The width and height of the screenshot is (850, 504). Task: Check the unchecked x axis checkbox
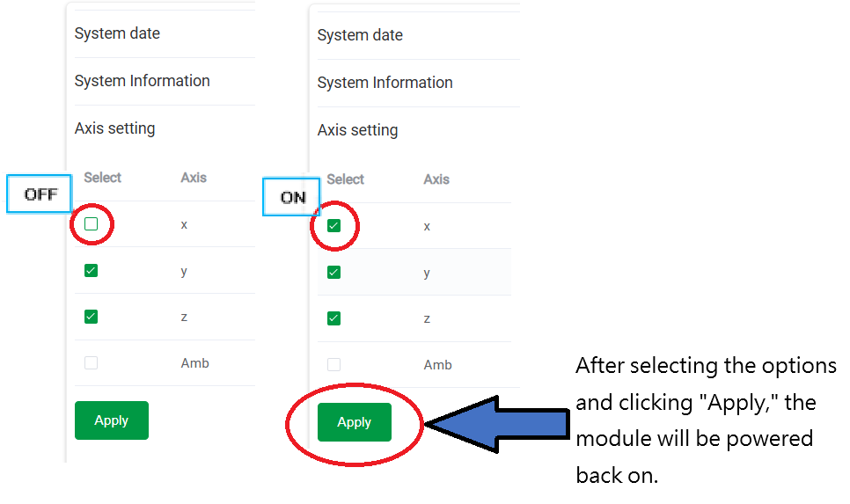92,224
